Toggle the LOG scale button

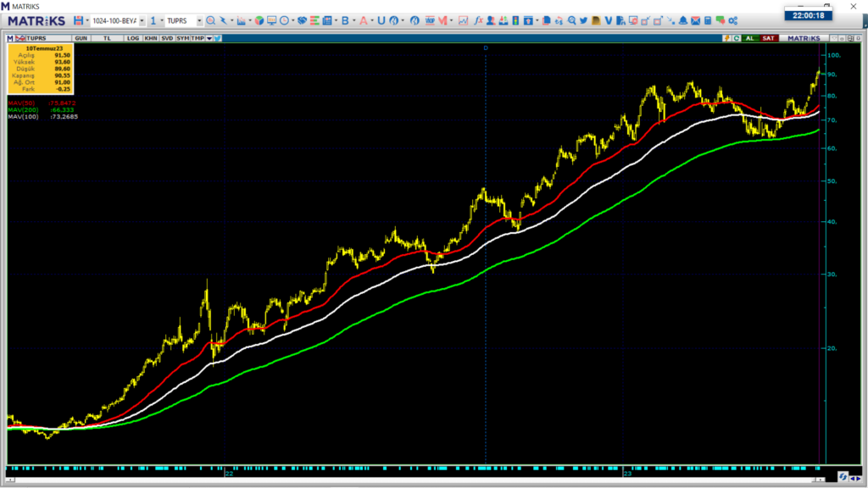(x=133, y=38)
